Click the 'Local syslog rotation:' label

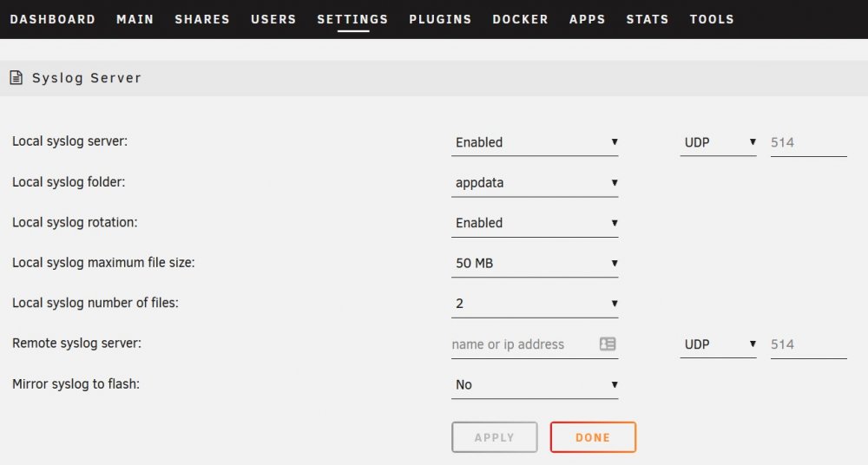[x=75, y=223]
